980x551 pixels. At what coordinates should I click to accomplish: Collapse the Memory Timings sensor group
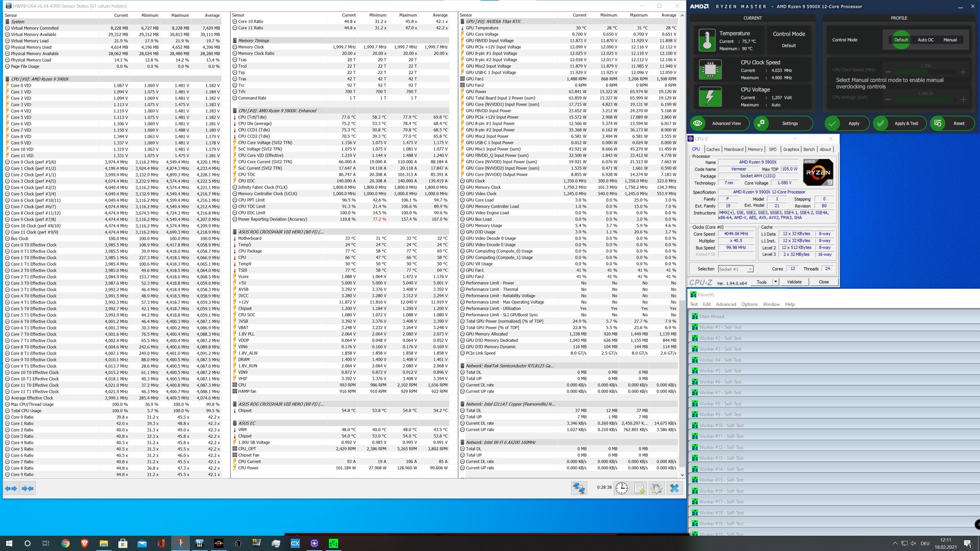point(254,41)
